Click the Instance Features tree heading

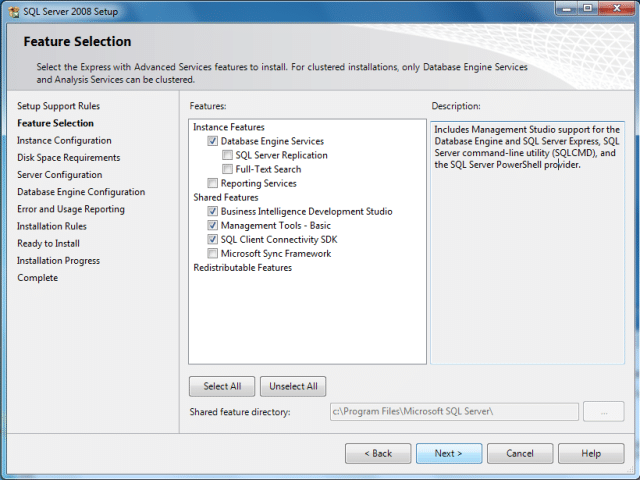tap(229, 127)
